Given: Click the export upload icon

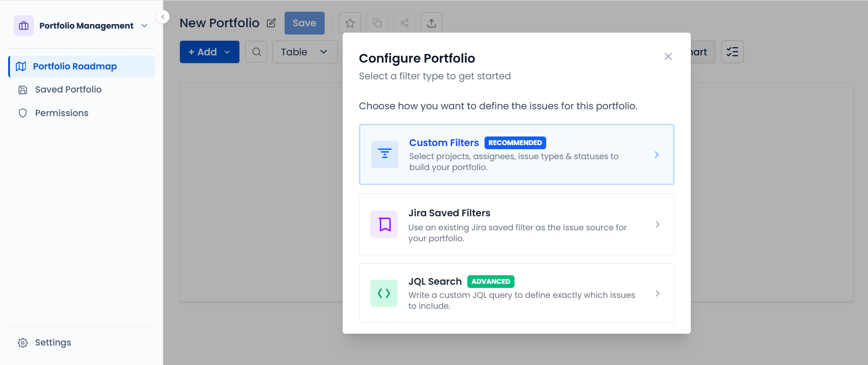Looking at the screenshot, I should (x=432, y=23).
